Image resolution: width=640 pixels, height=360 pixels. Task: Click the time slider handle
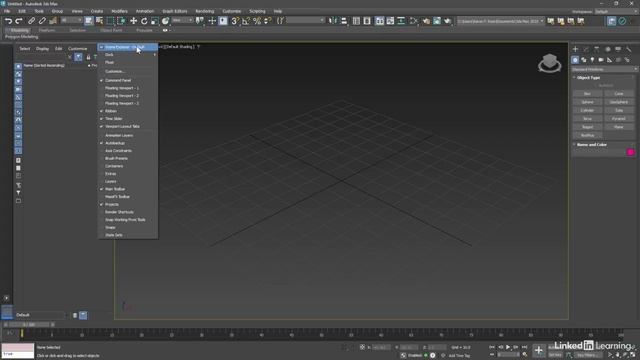coord(29,324)
